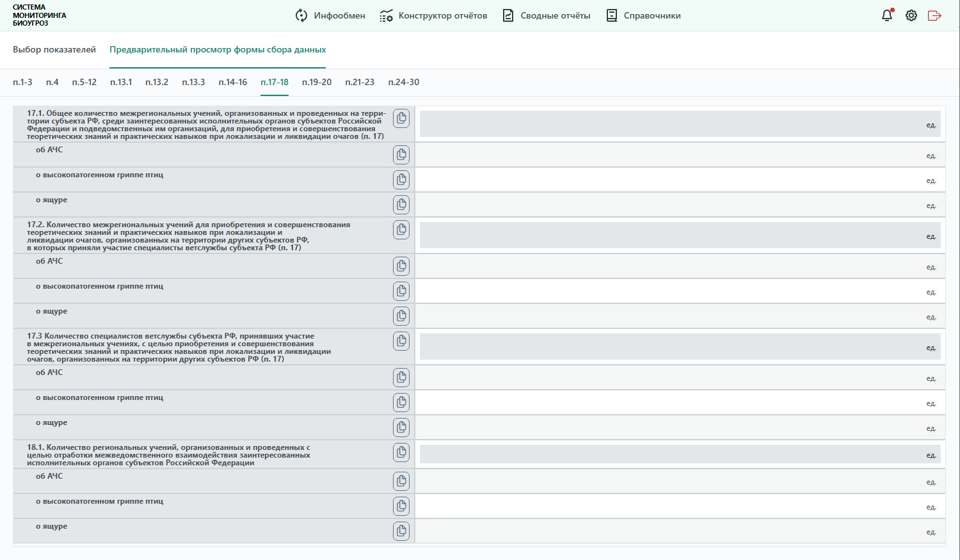Click copy icon for 'о ящуре' under 17.3
Image resolution: width=960 pixels, height=560 pixels.
tap(401, 428)
